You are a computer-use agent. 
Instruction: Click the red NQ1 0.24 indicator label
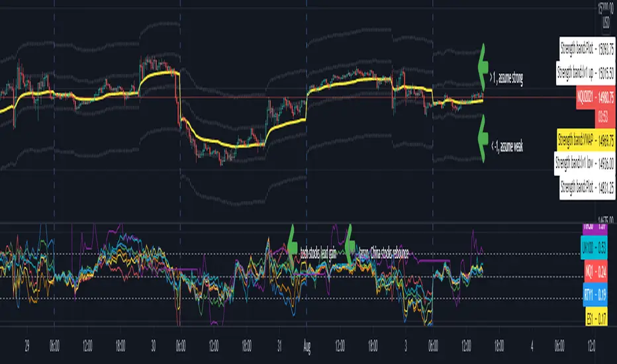pos(595,271)
